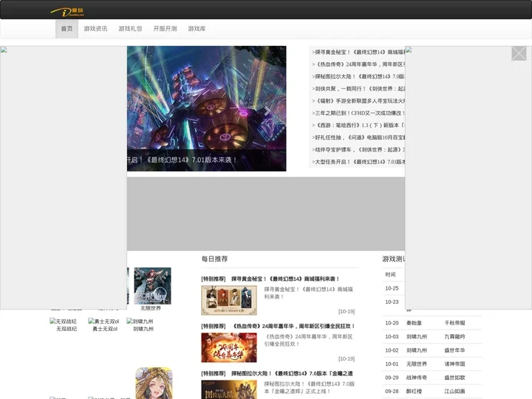Open the 勇士无双ol text link
The width and height of the screenshot is (532, 399).
pos(105,329)
